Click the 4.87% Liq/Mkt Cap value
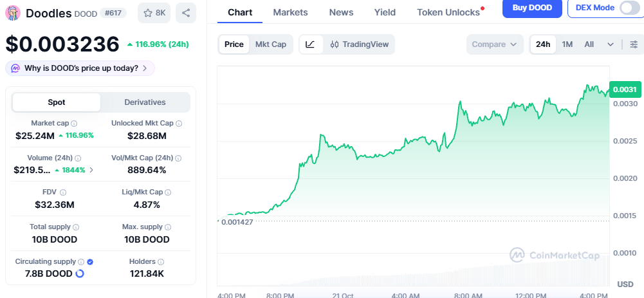This screenshot has height=298, width=644. (147, 204)
